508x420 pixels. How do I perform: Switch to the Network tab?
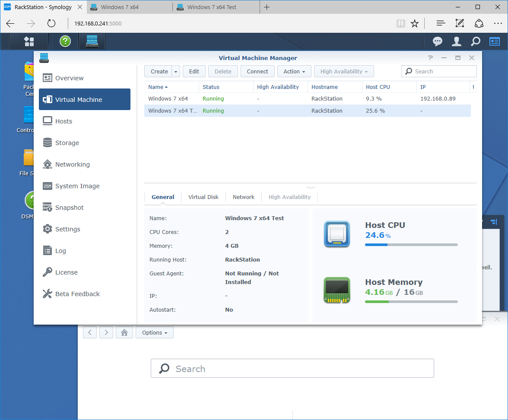pyautogui.click(x=244, y=197)
